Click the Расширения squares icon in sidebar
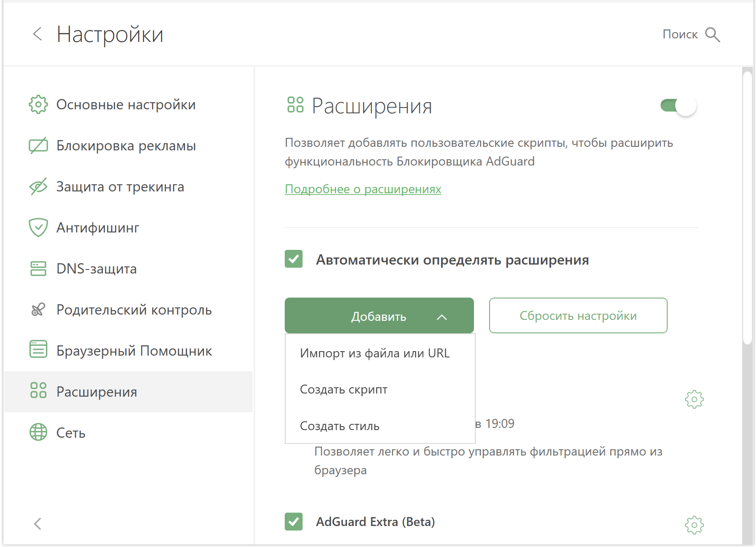Screen dimensions: 756x547 [x=38, y=390]
